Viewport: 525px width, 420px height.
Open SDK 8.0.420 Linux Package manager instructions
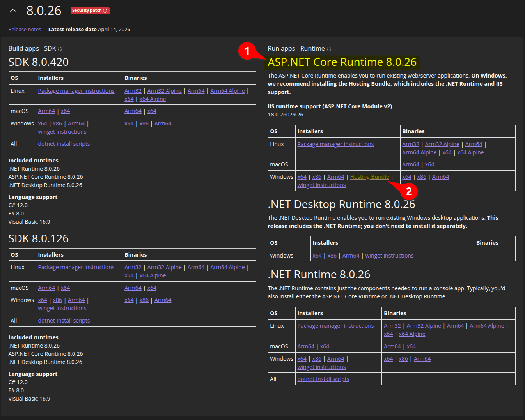(76, 91)
